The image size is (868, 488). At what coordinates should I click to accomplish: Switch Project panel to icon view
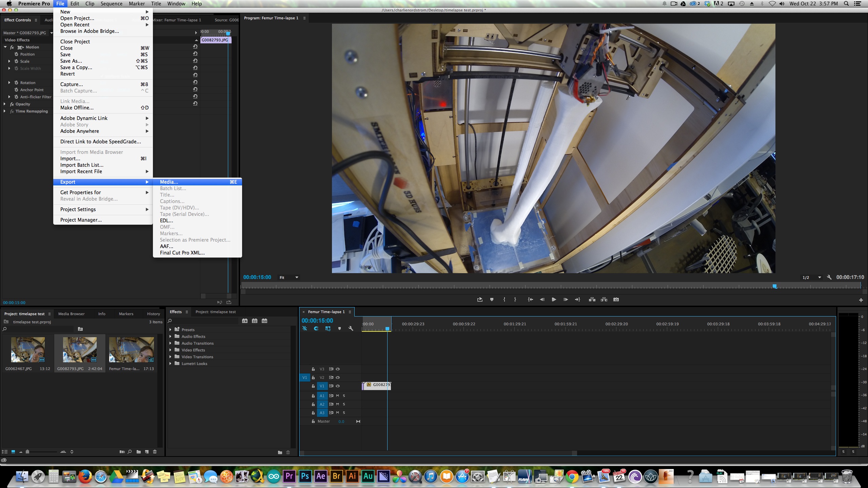coord(13,452)
